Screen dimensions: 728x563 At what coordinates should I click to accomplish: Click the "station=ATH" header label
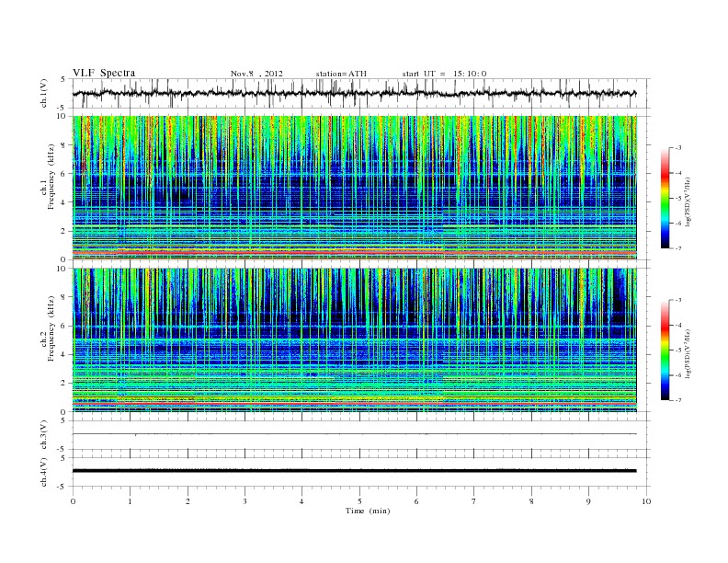click(x=341, y=74)
